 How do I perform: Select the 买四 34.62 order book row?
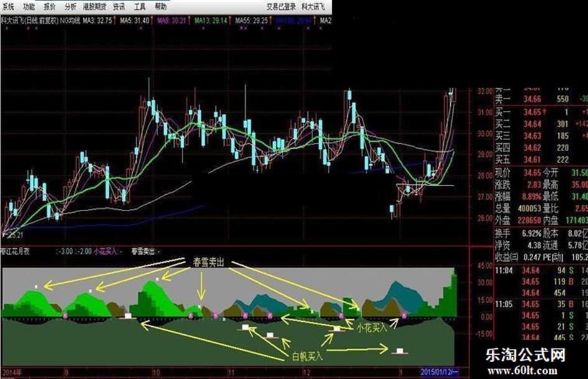pyautogui.click(x=541, y=148)
